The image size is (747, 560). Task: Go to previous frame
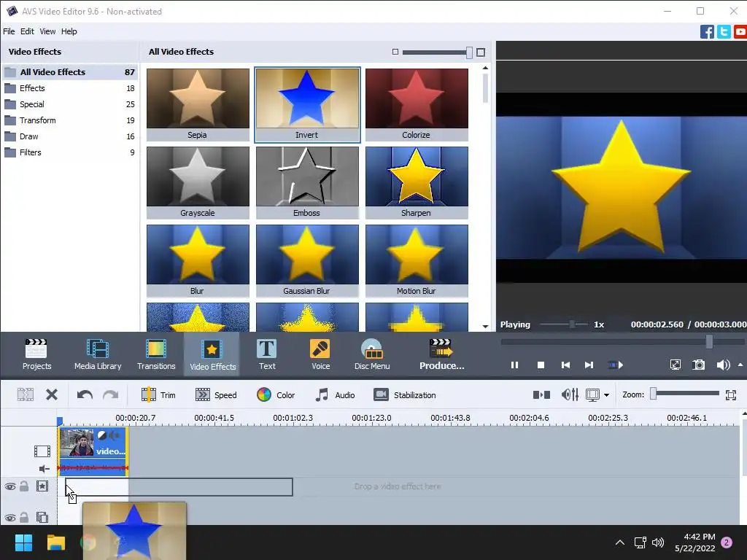[565, 365]
